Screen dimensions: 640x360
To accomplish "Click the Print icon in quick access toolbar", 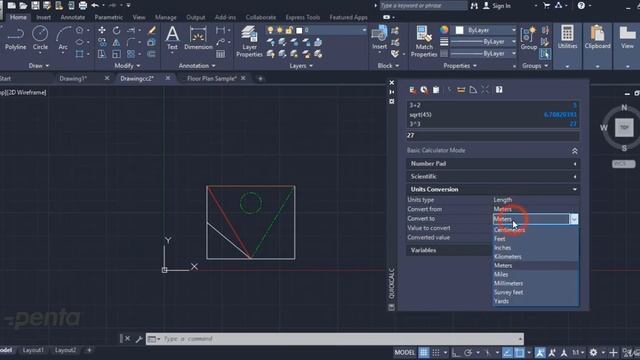I will coord(83,6).
